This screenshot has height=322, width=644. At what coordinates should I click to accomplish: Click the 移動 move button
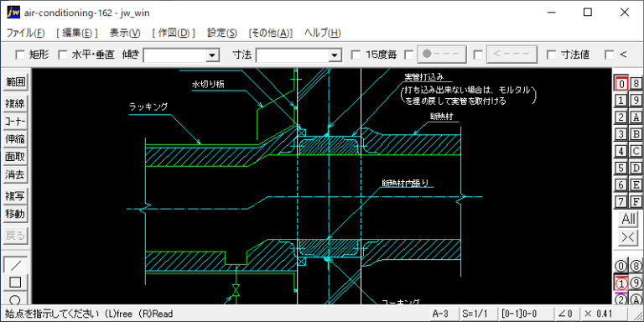pos(15,214)
